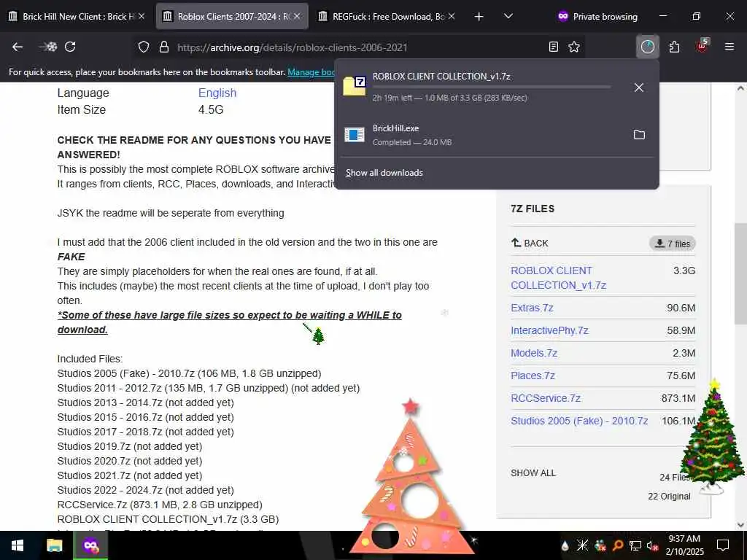
Task: Open ROBLOX CLIENT COLLECTION_v1.7z download entry
Action: pyautogui.click(x=481, y=87)
